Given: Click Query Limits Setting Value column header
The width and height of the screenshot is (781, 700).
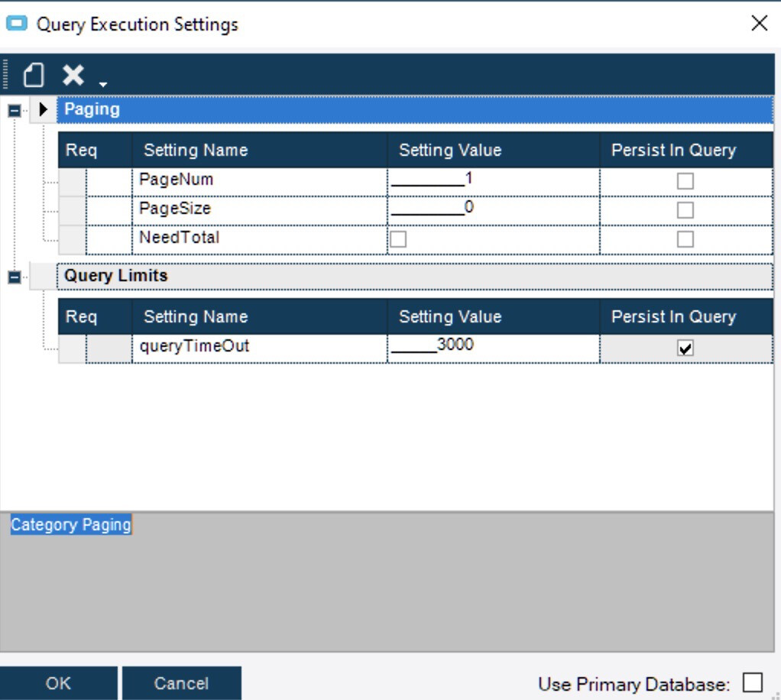Looking at the screenshot, I should pos(493,316).
